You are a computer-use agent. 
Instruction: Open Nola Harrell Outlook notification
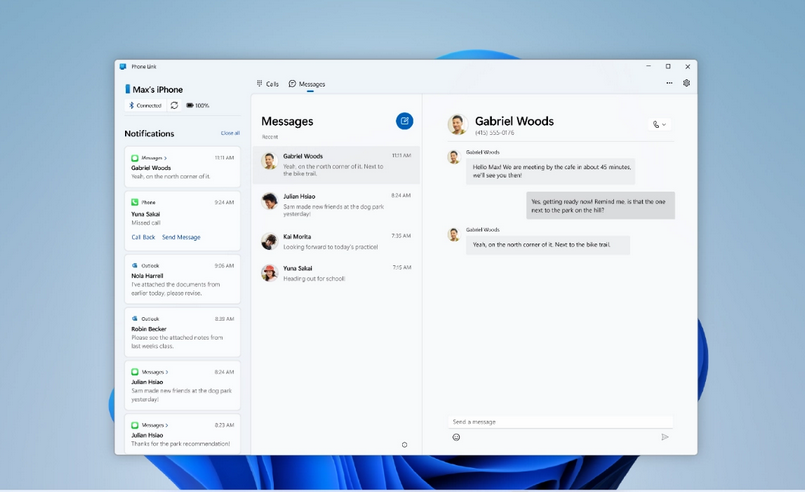pos(182,279)
